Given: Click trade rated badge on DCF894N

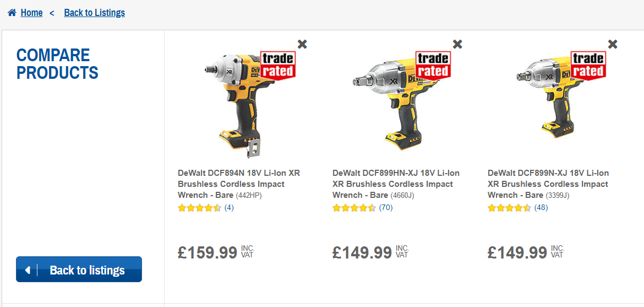Looking at the screenshot, I should 278,64.
